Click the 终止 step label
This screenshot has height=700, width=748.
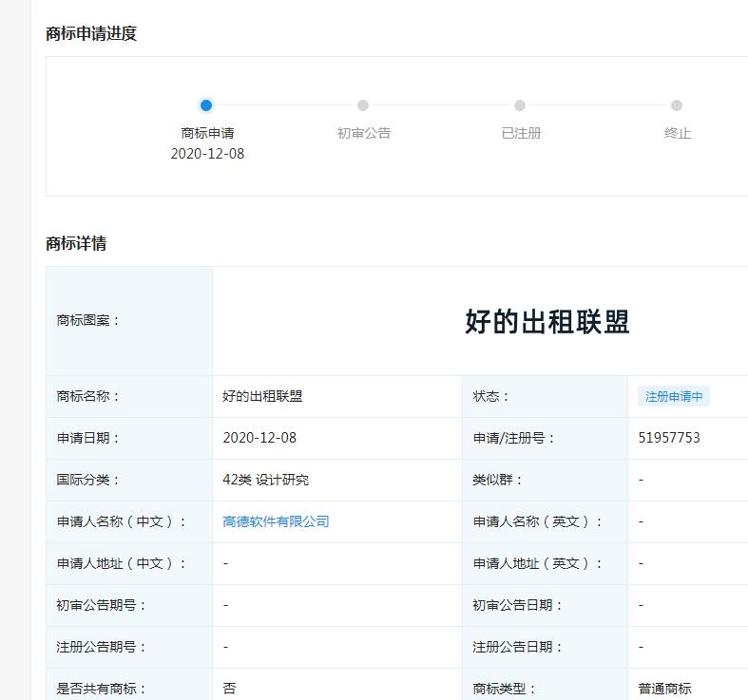point(678,133)
